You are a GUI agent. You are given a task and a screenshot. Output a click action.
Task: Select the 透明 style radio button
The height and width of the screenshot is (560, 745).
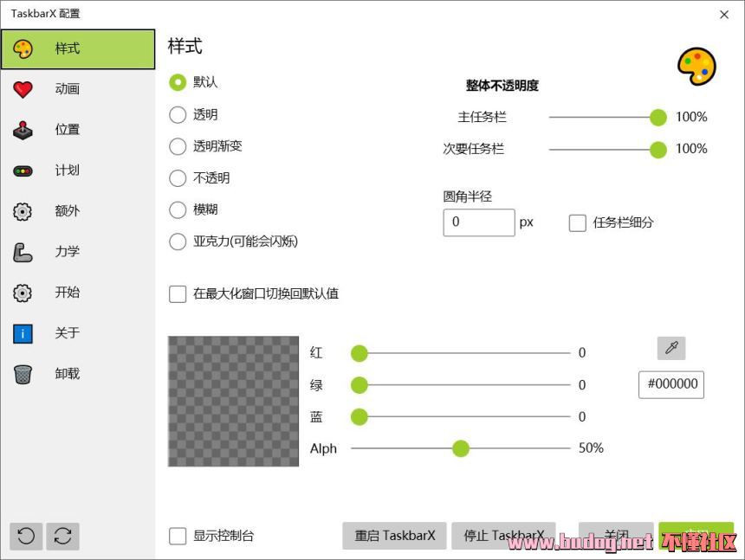(178, 114)
